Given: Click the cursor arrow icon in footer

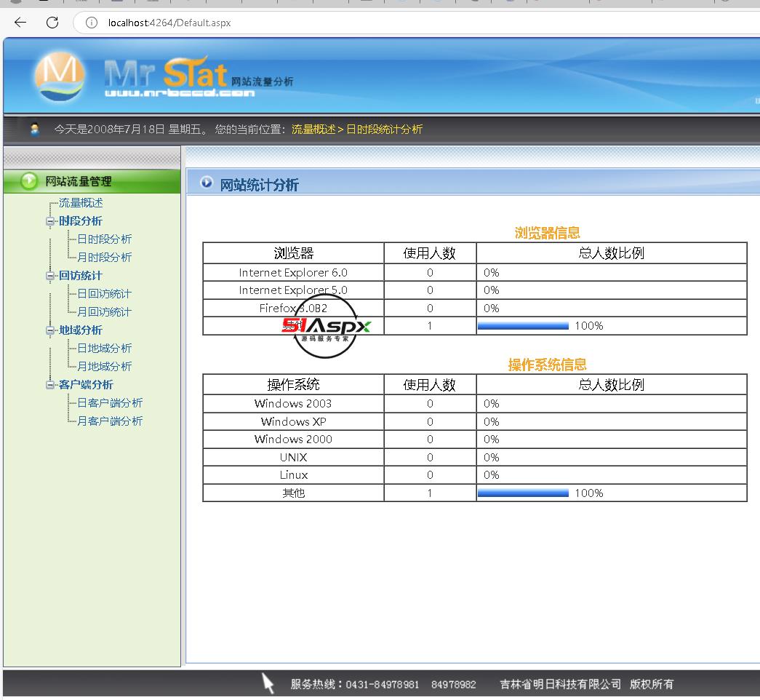Looking at the screenshot, I should coord(268,683).
